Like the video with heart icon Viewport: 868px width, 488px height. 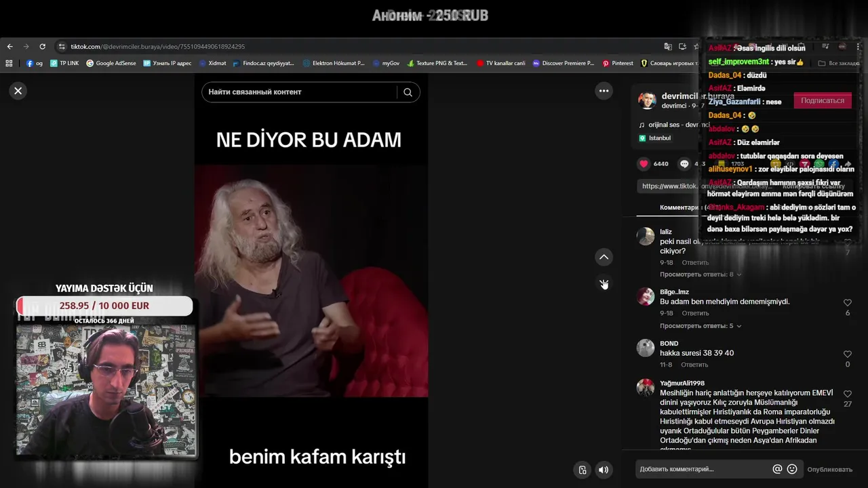[644, 164]
